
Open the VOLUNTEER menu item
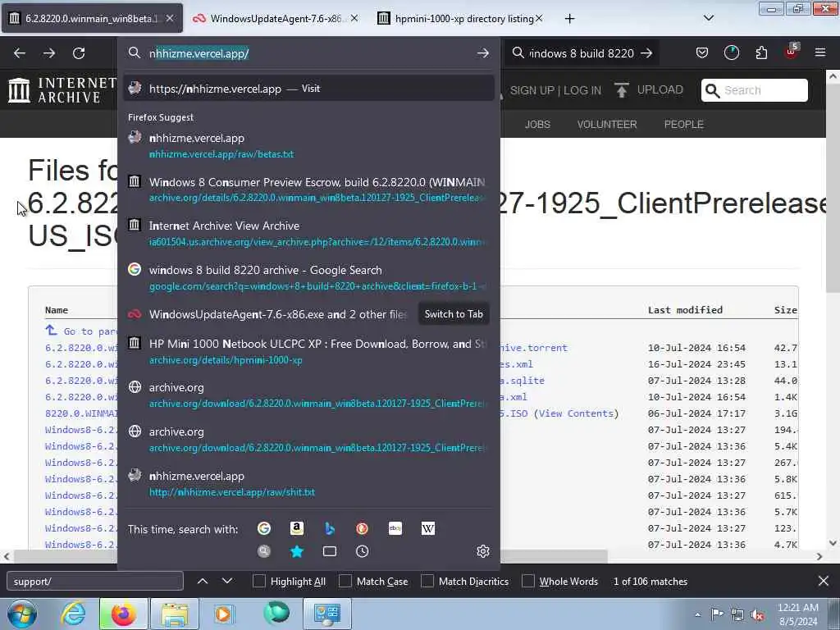pyautogui.click(x=607, y=125)
